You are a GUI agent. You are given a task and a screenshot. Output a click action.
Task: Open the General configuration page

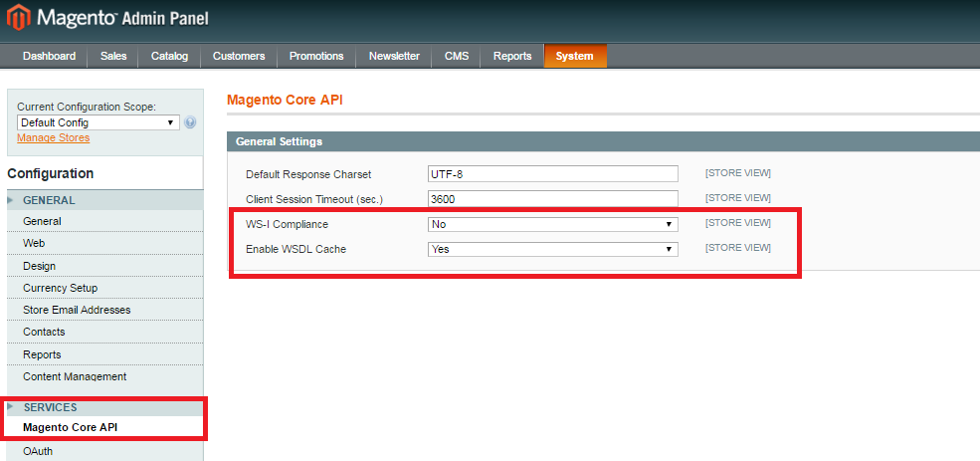[x=42, y=221]
